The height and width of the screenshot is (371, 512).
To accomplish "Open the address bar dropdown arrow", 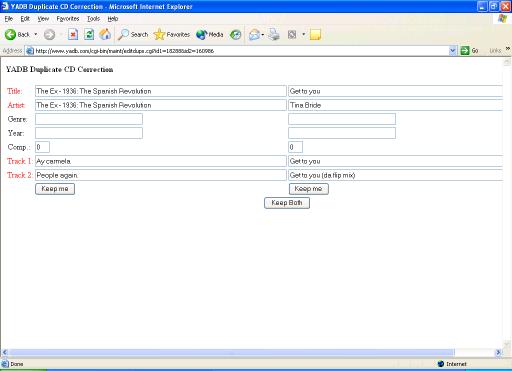I will [x=452, y=51].
